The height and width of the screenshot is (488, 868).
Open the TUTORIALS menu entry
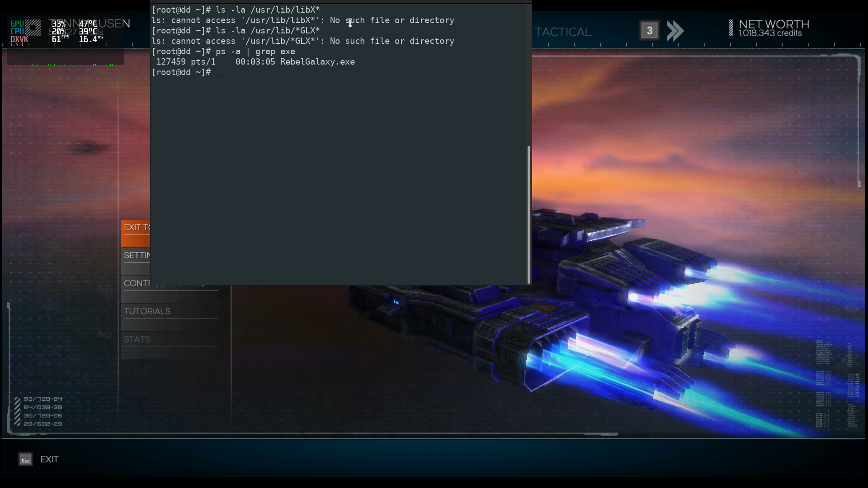(x=147, y=312)
